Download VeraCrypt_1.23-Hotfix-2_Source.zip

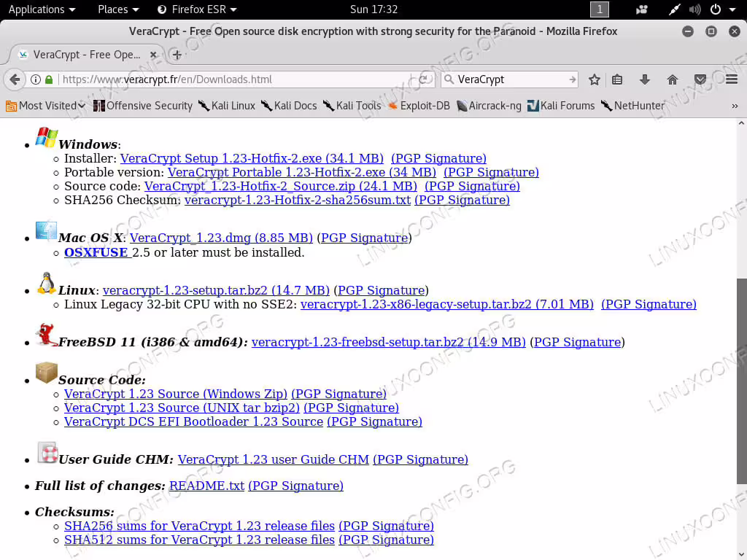click(x=281, y=186)
